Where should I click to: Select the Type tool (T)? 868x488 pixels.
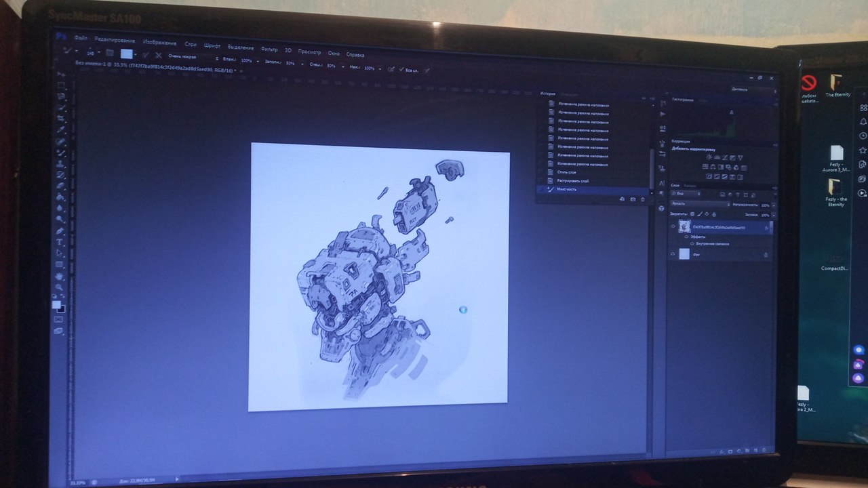click(60, 242)
